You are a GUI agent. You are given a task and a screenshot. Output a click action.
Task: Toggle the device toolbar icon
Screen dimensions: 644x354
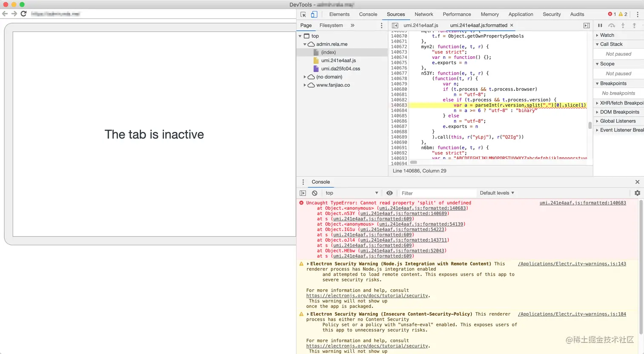point(314,14)
